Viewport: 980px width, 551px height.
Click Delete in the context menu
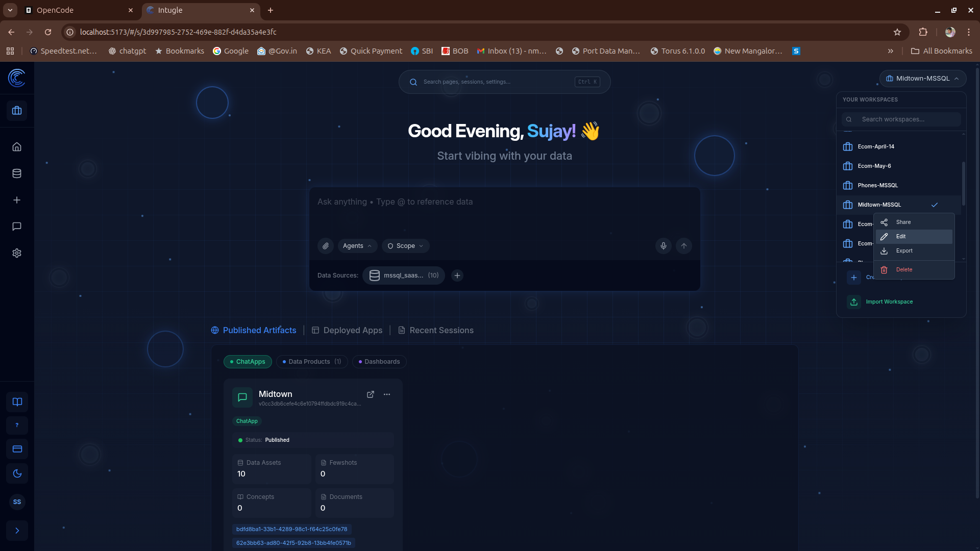914,270
